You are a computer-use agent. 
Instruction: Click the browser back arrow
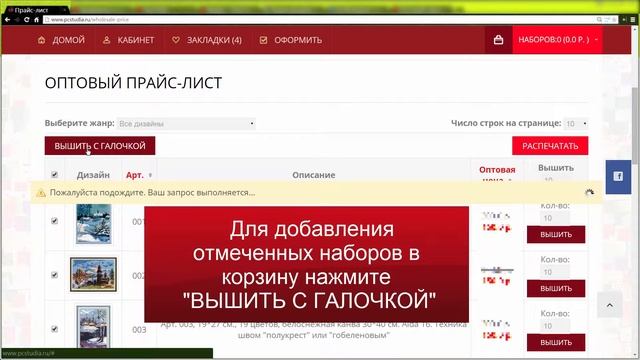(x=7, y=20)
